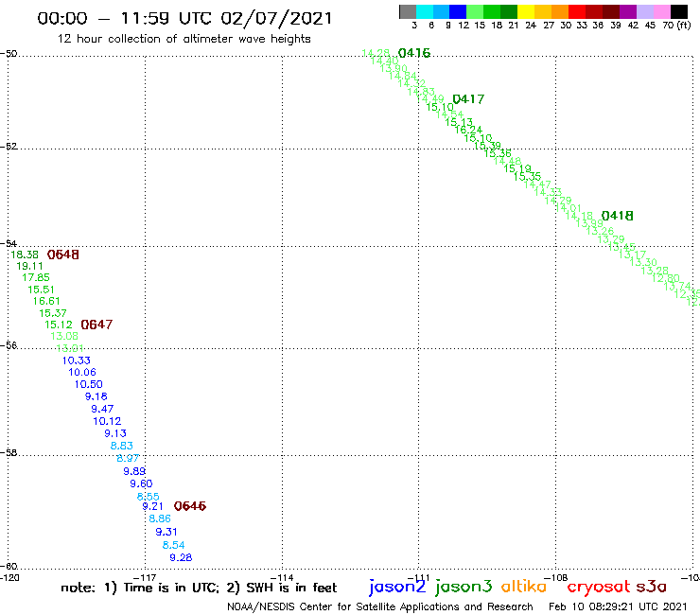Click the s3a satellite legend label
Screen dimensions: 700x615
(x=651, y=587)
